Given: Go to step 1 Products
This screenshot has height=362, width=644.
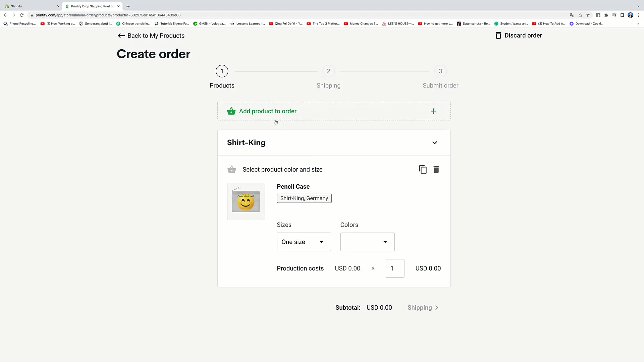Looking at the screenshot, I should [222, 77].
